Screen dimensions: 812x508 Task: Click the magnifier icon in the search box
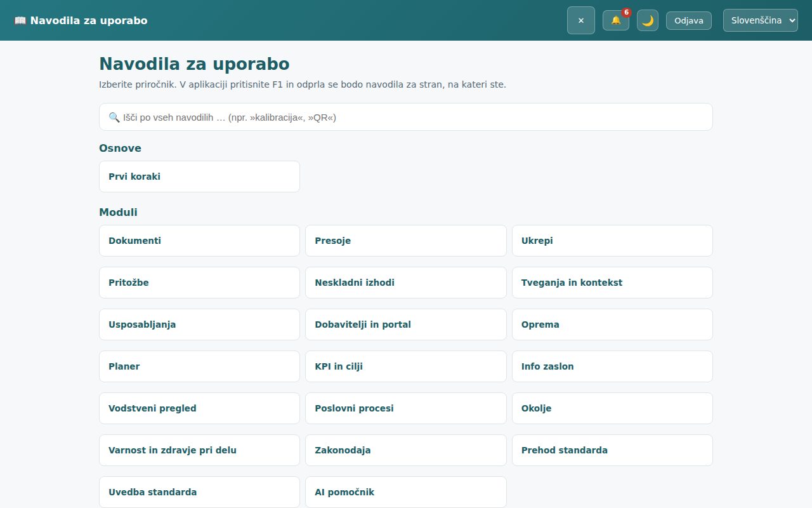(114, 117)
